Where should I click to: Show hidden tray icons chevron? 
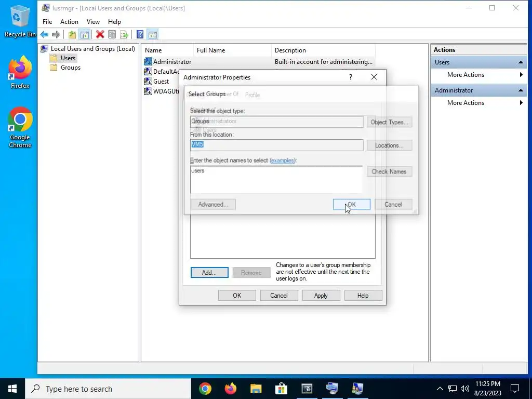pyautogui.click(x=440, y=389)
